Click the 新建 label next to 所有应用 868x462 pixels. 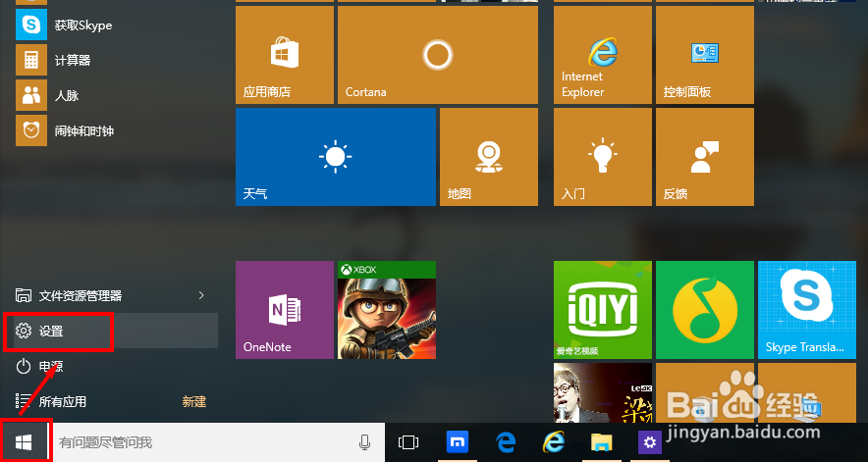[x=194, y=402]
